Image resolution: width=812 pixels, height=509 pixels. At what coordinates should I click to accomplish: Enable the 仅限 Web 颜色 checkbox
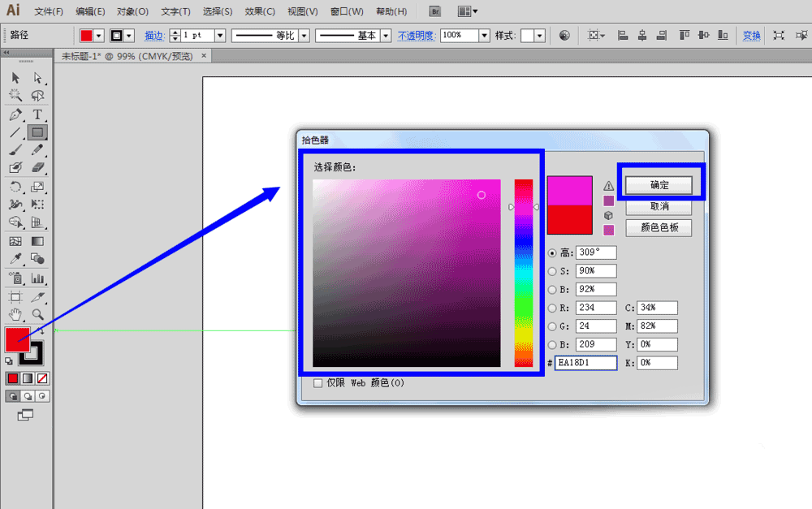[317, 382]
